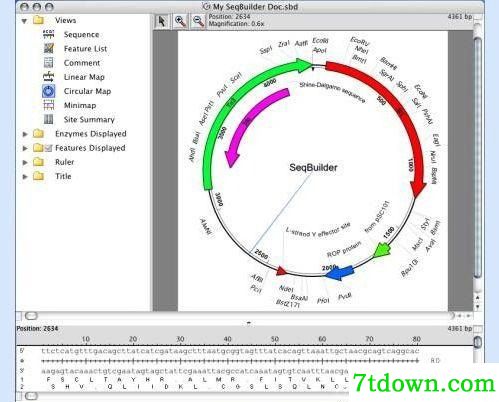499x402 pixels.
Task: Select the arrow pointer tool
Action: pyautogui.click(x=162, y=21)
